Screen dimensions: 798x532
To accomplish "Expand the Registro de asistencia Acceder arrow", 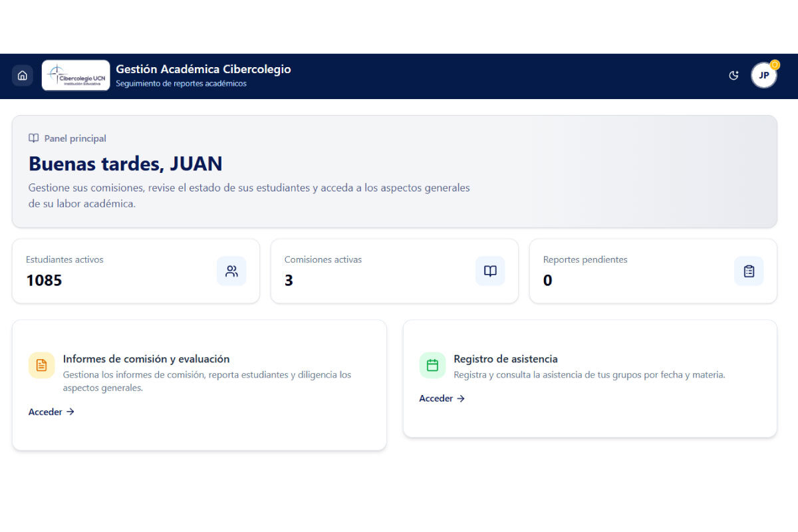I will coord(461,398).
